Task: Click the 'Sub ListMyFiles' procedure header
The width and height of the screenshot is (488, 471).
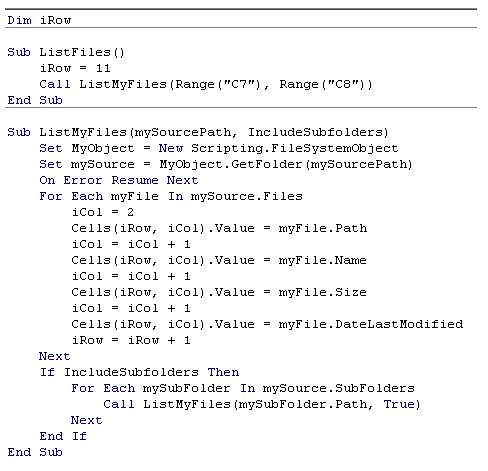Action: point(198,132)
